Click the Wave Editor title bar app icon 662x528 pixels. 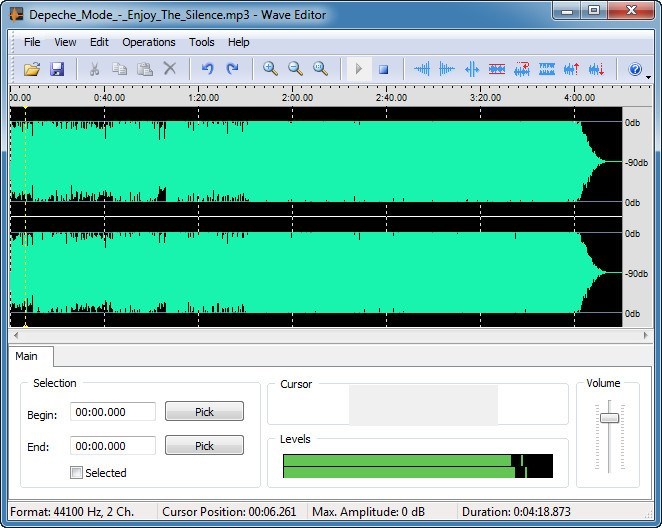pos(16,14)
